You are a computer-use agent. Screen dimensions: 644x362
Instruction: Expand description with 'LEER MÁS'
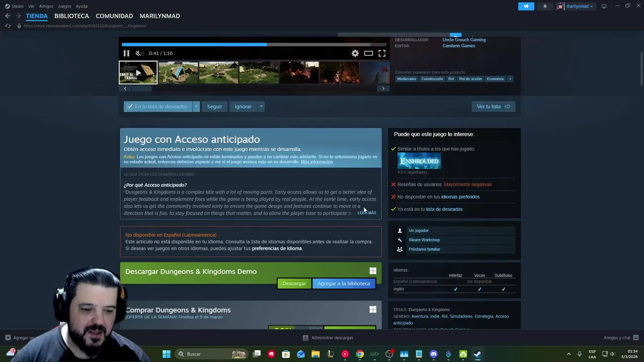pyautogui.click(x=367, y=213)
